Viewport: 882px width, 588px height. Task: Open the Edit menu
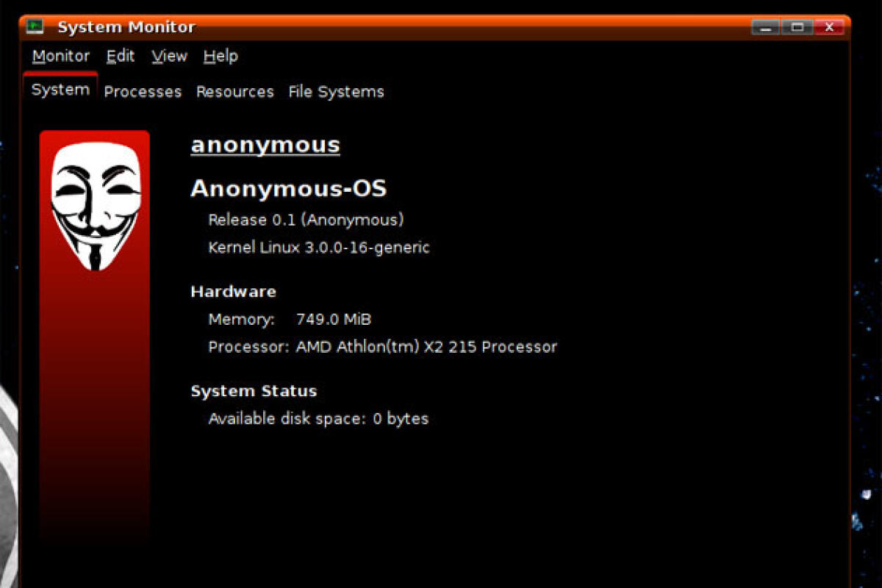tap(121, 56)
